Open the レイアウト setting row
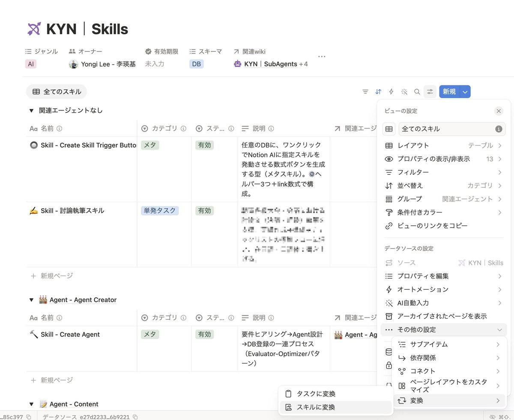Image resolution: width=514 pixels, height=420 pixels. point(443,146)
